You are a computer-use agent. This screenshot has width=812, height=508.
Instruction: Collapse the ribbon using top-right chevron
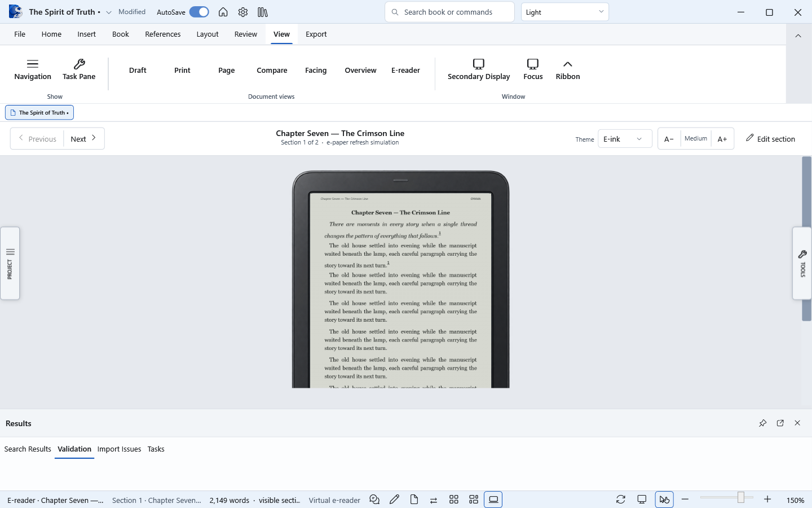point(798,36)
